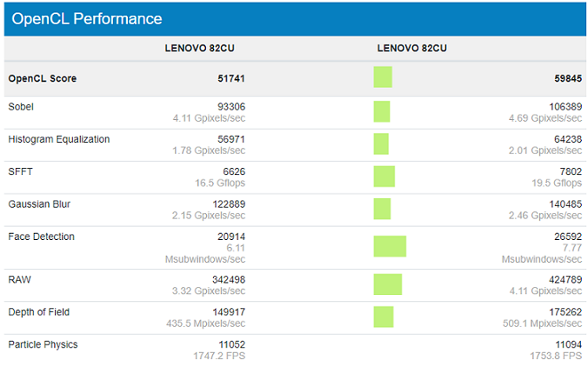The height and width of the screenshot is (374, 588).
Task: Click the RAW row label
Action: [x=19, y=279]
